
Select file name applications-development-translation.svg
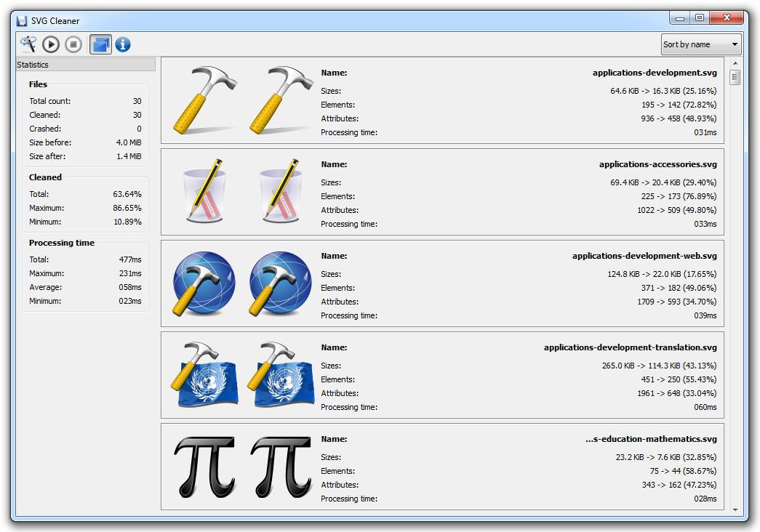[630, 347]
